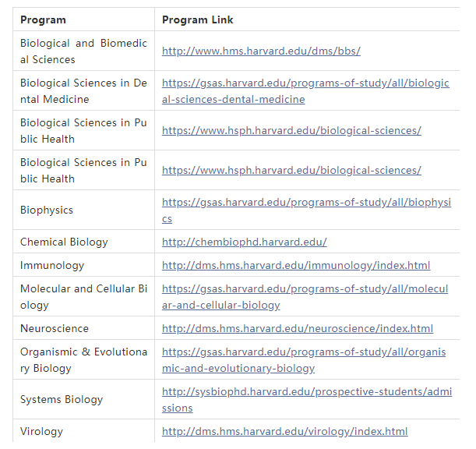Open the Biophysics program link
Viewport: 476px width, 449px height.
tap(306, 210)
